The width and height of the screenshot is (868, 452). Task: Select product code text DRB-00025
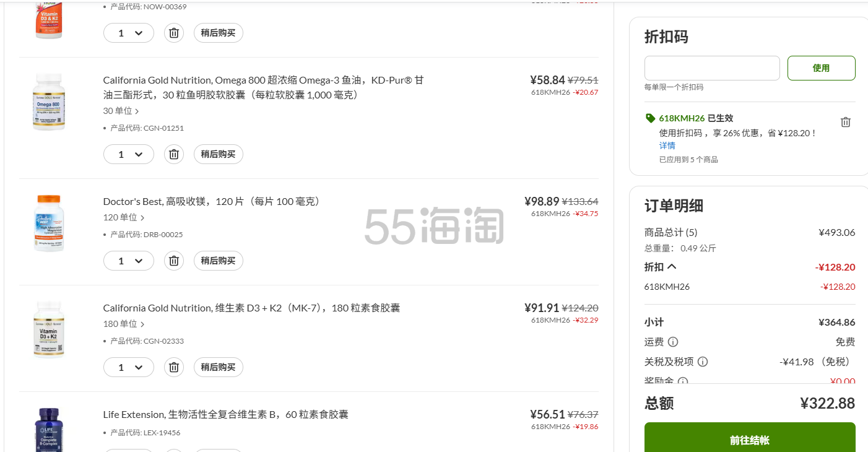(x=163, y=235)
